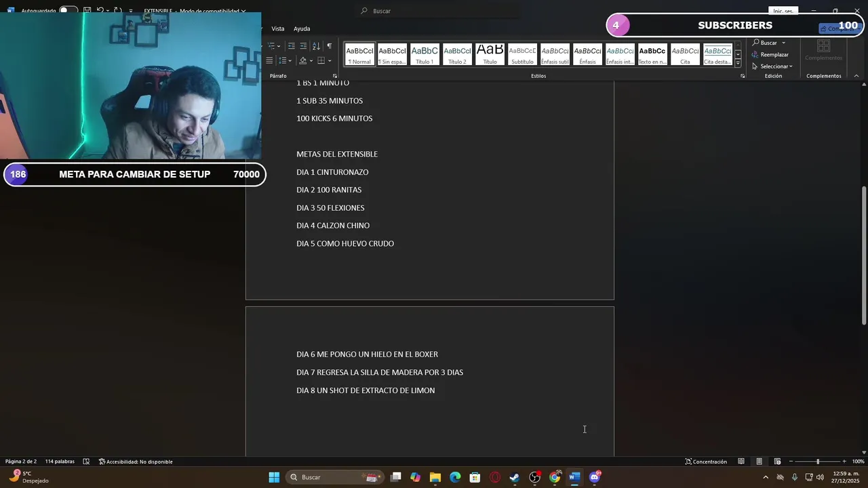
Task: Click the Word icon in taskbar
Action: [574, 477]
